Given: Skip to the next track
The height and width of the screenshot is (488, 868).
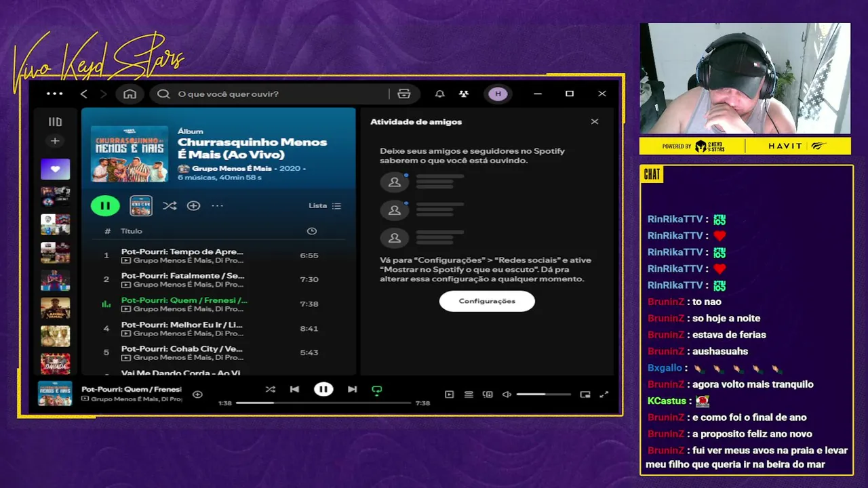Looking at the screenshot, I should (352, 390).
